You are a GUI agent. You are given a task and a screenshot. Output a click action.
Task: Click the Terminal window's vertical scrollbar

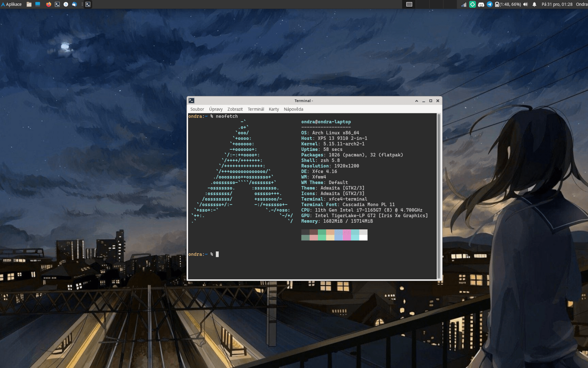click(x=439, y=196)
